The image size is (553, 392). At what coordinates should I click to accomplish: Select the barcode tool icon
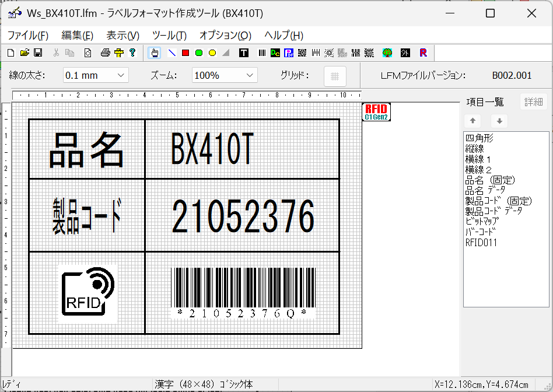click(262, 53)
